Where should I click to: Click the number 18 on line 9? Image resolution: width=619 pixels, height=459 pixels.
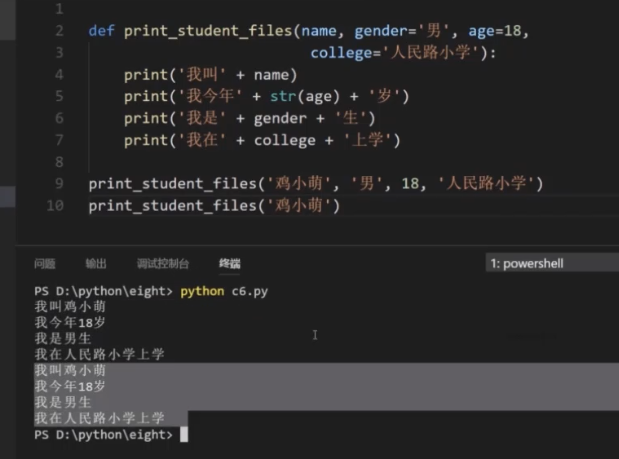click(410, 184)
